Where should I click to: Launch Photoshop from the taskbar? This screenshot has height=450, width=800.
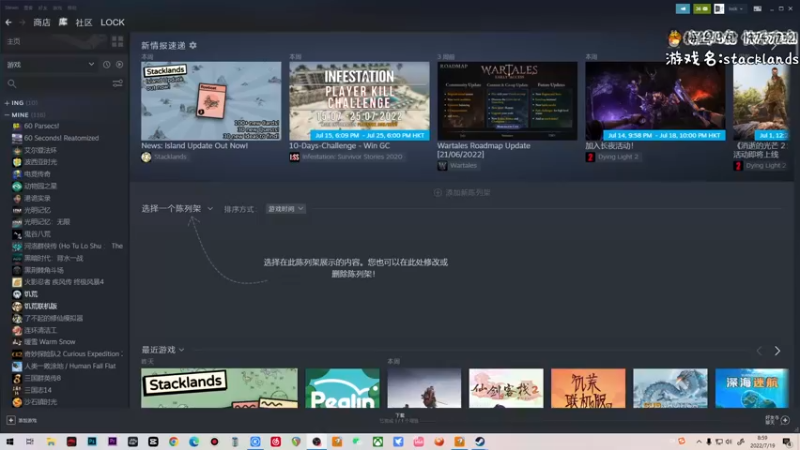pyautogui.click(x=92, y=442)
